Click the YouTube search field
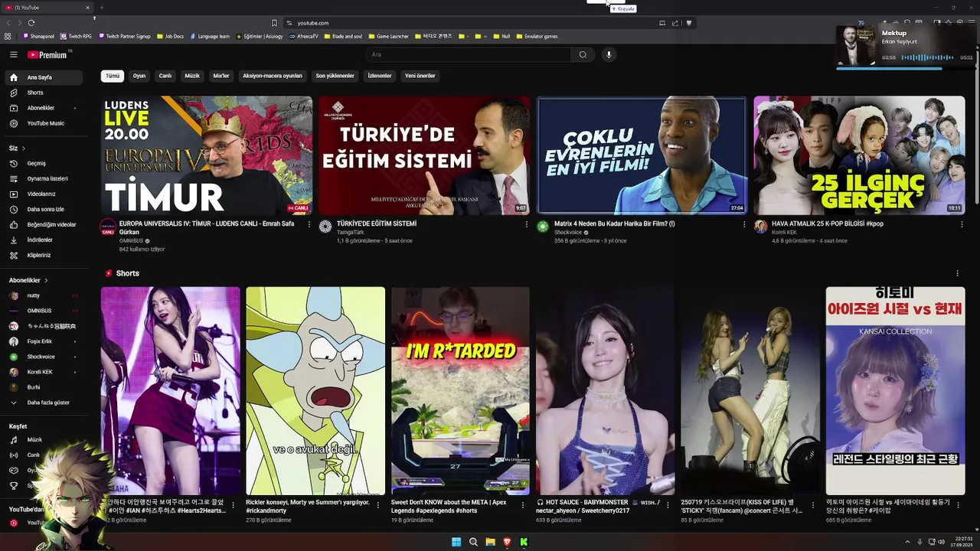 [468, 54]
